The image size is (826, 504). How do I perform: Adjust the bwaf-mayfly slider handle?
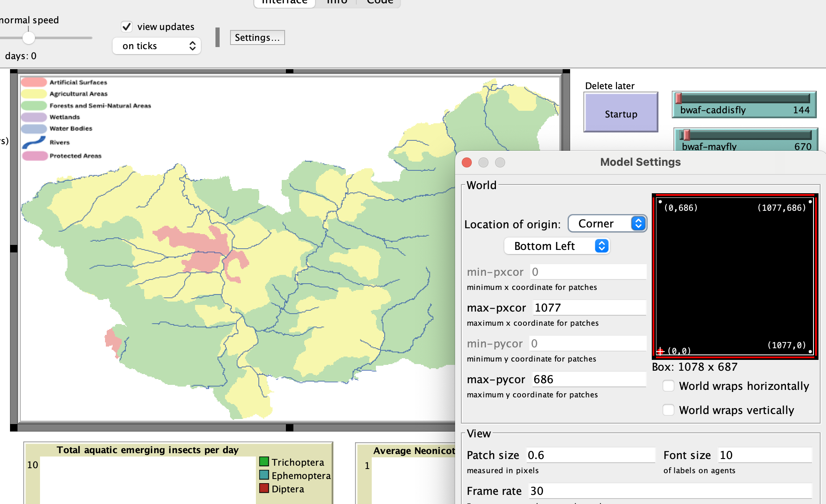tap(686, 135)
